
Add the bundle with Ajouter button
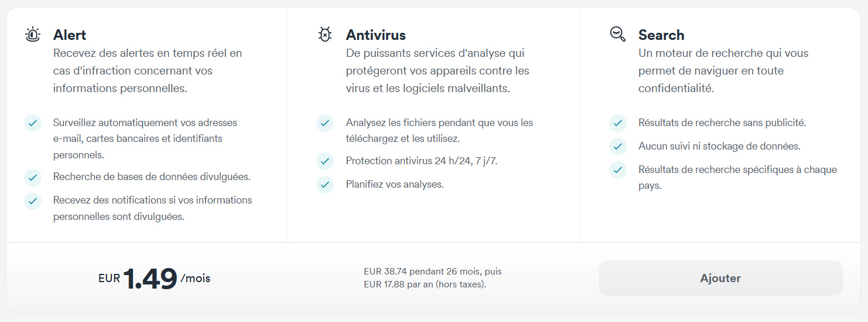[720, 278]
